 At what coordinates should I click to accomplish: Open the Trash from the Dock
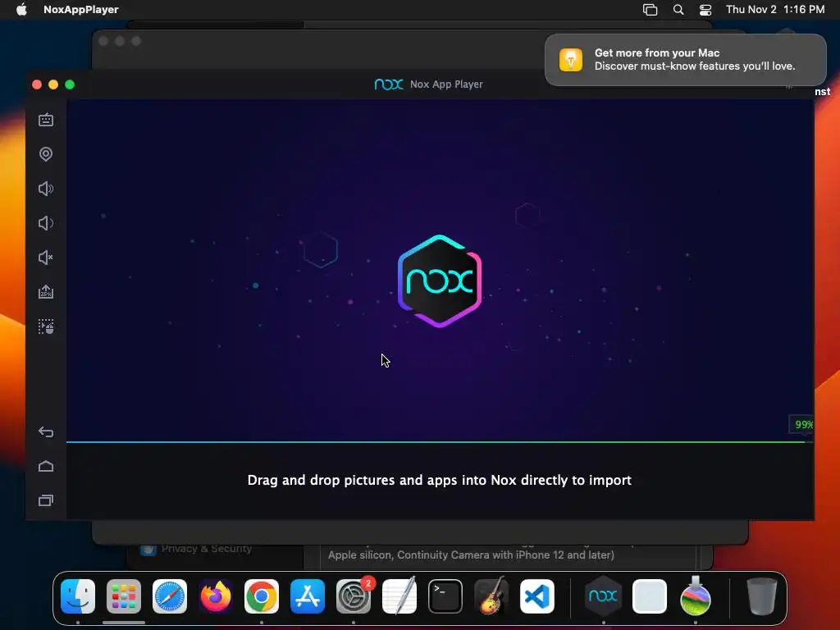[x=761, y=596]
